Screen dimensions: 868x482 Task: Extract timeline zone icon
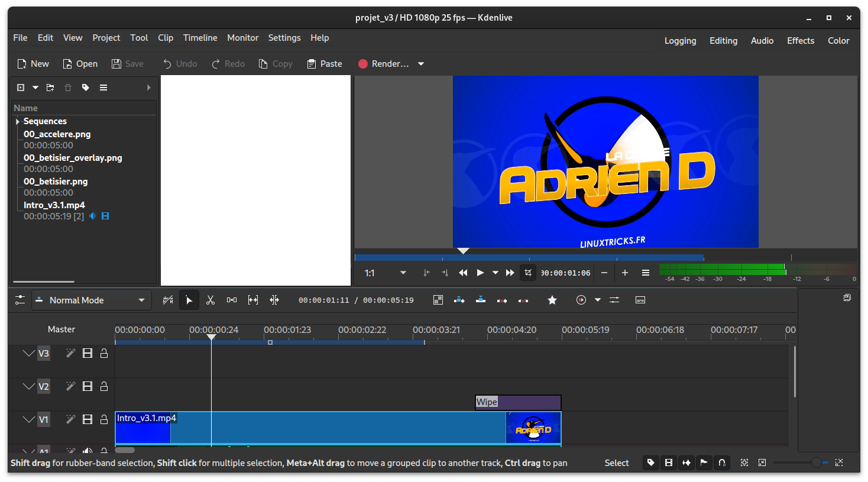[502, 300]
